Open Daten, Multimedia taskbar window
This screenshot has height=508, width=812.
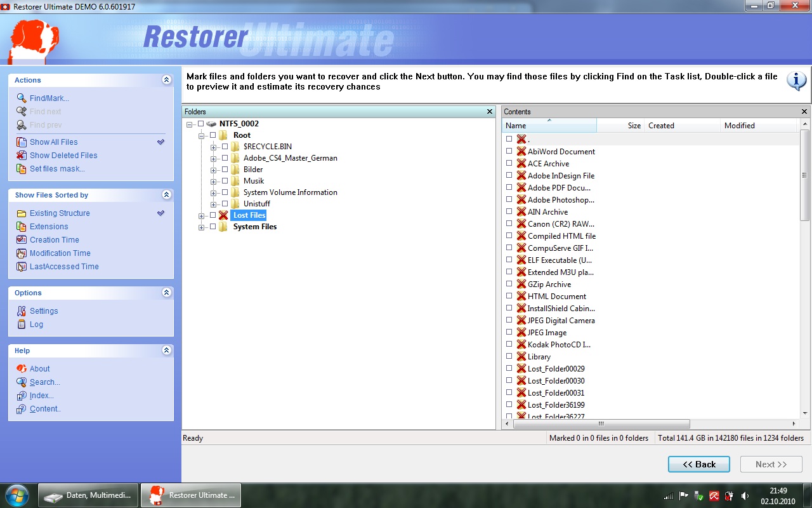point(88,495)
